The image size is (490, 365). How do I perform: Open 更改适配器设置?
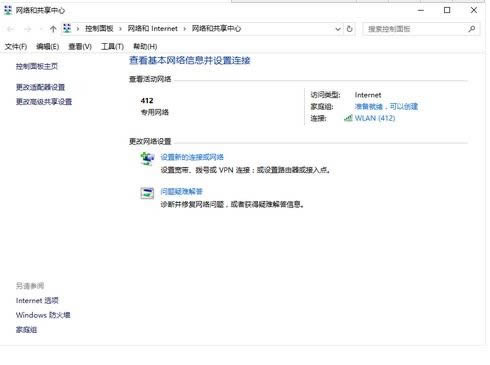pos(40,87)
